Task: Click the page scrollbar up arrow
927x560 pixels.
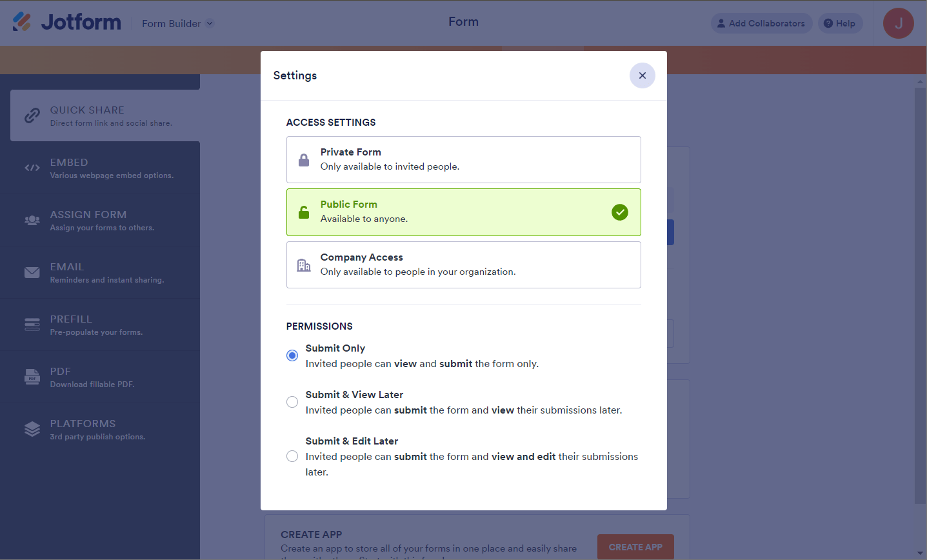Action: tap(921, 82)
